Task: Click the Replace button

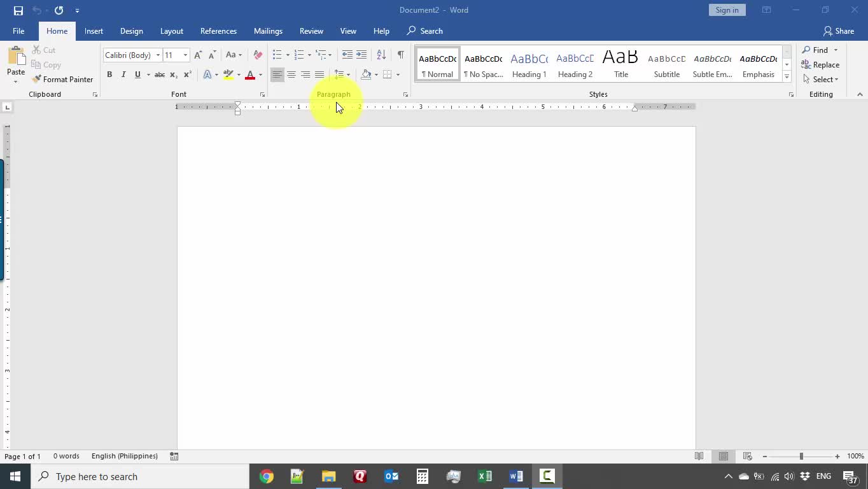Action: (x=820, y=65)
